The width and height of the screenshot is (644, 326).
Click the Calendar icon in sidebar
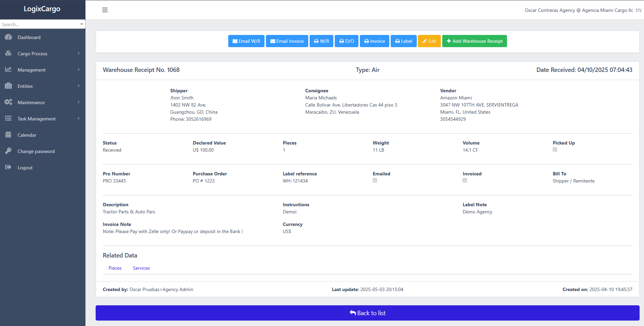8,135
